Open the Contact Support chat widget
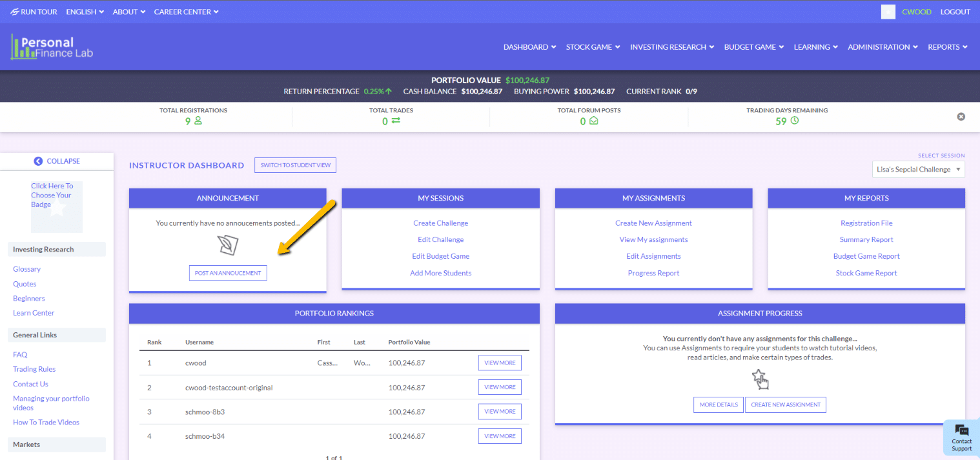The image size is (980, 460). pyautogui.click(x=961, y=439)
